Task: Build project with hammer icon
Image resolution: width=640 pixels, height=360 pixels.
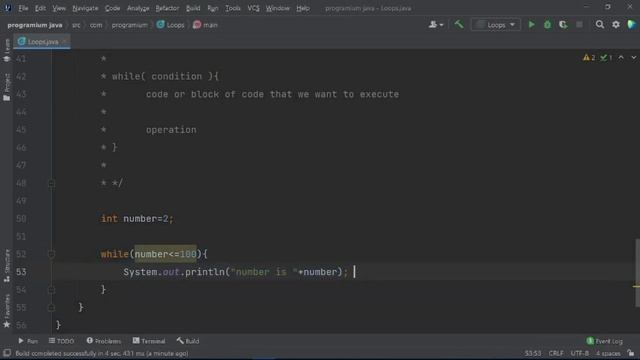Action: 459,24
